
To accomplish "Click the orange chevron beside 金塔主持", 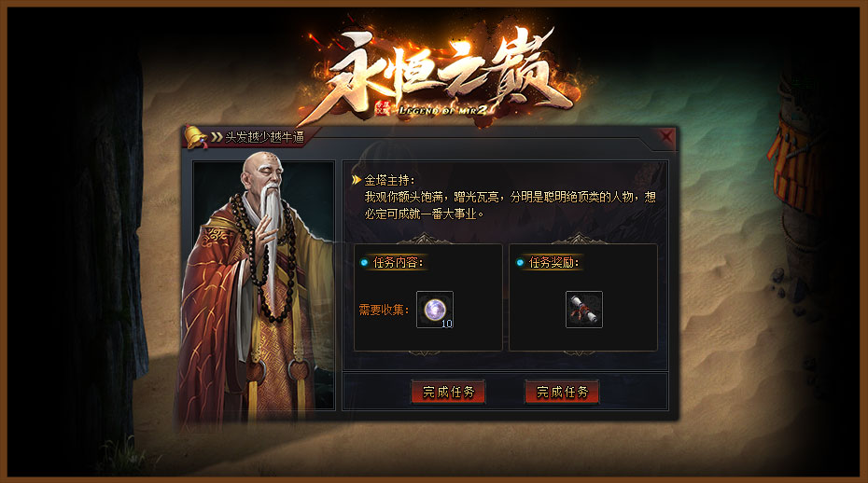I will tap(357, 180).
